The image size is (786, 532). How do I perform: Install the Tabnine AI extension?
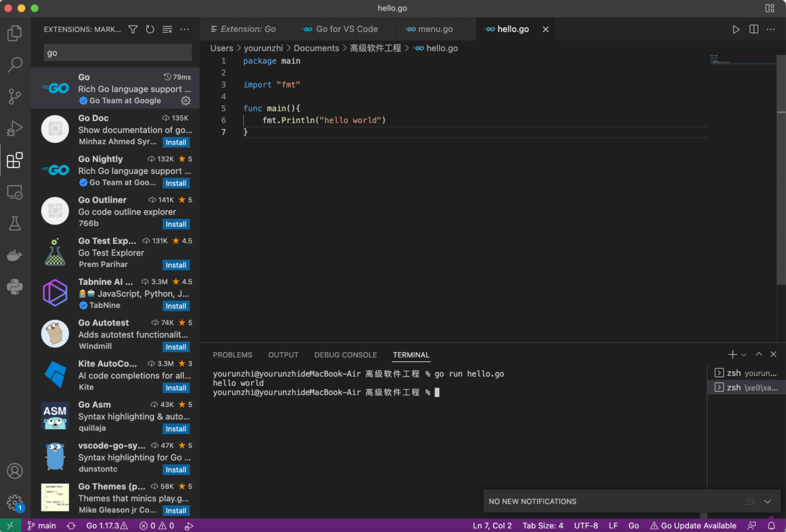click(x=176, y=306)
